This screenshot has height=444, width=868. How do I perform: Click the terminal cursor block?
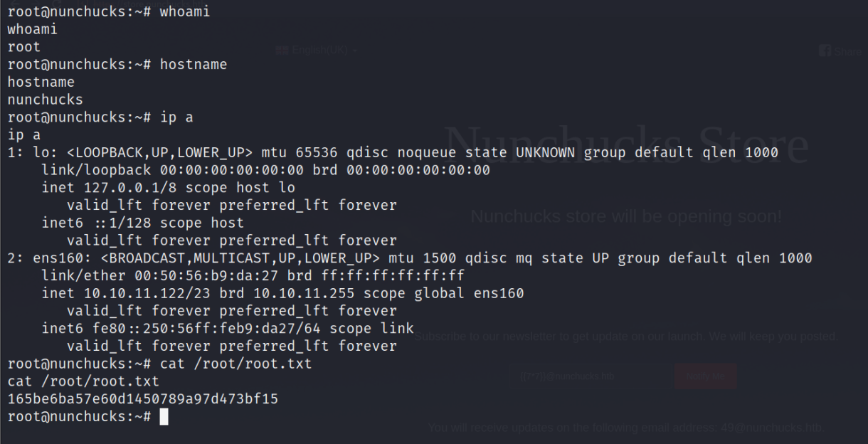click(164, 417)
